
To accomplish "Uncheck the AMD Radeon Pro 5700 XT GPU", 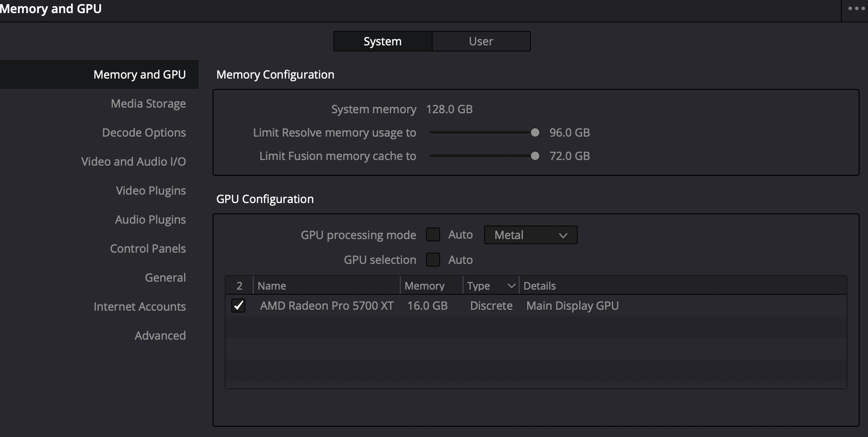I will 238,306.
